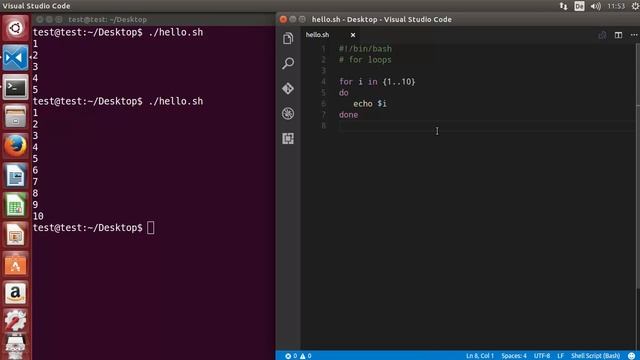The image size is (640, 360).
Task: Open System Settings launcher icon
Action: tap(16, 320)
